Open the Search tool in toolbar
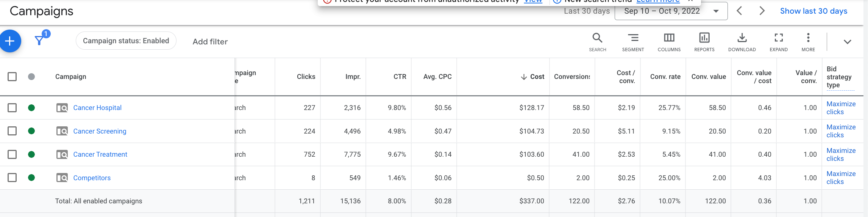This screenshot has height=217, width=868. 597,41
